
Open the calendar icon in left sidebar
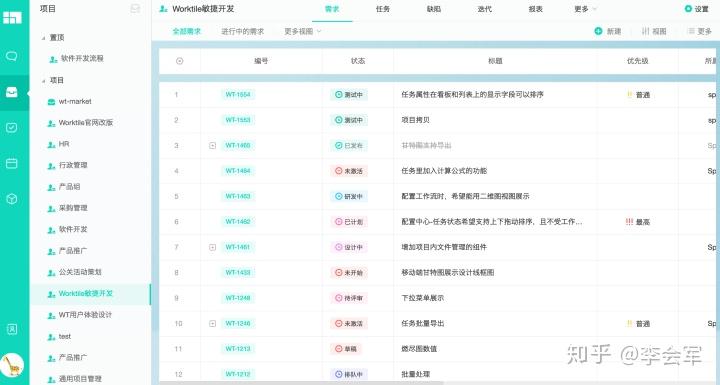pos(11,163)
